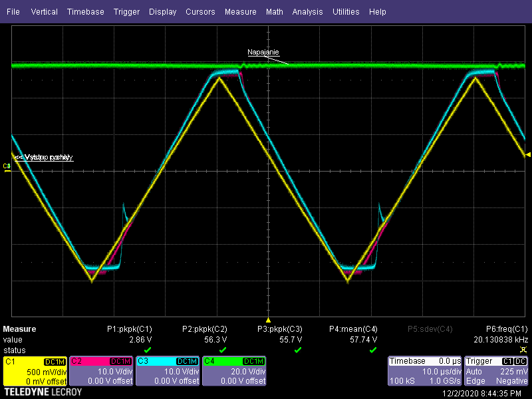Open the Utilities menu

[346, 12]
